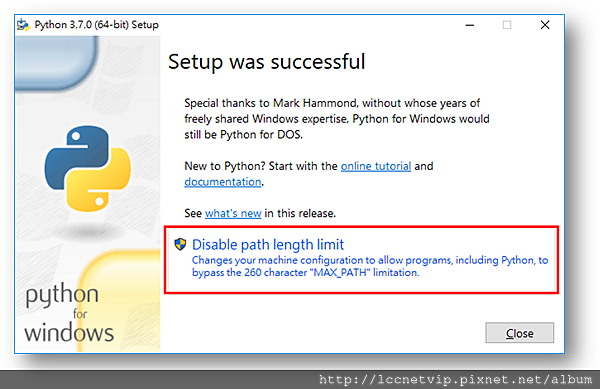
Task: Click the Setup was successful heading
Action: (x=267, y=62)
